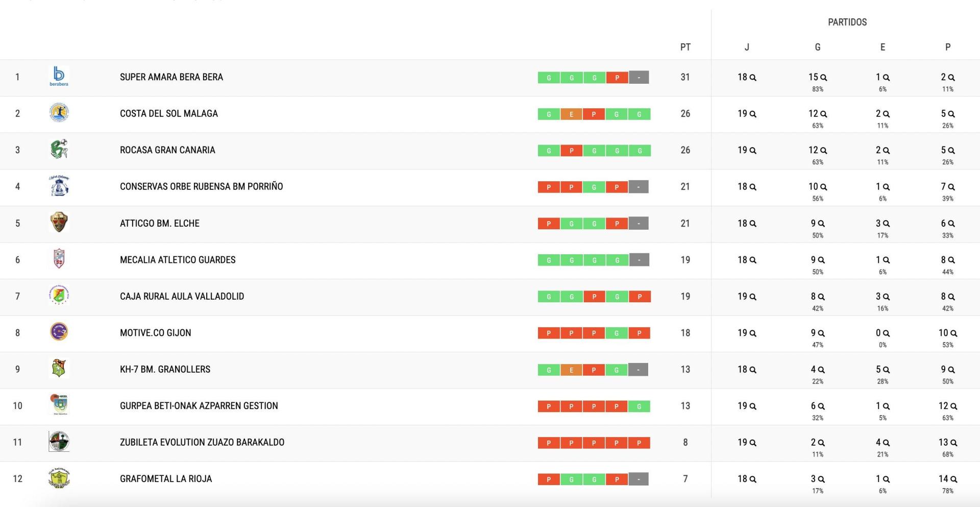Click the J games played column header
Image resolution: width=980 pixels, height=507 pixels.
coord(747,47)
